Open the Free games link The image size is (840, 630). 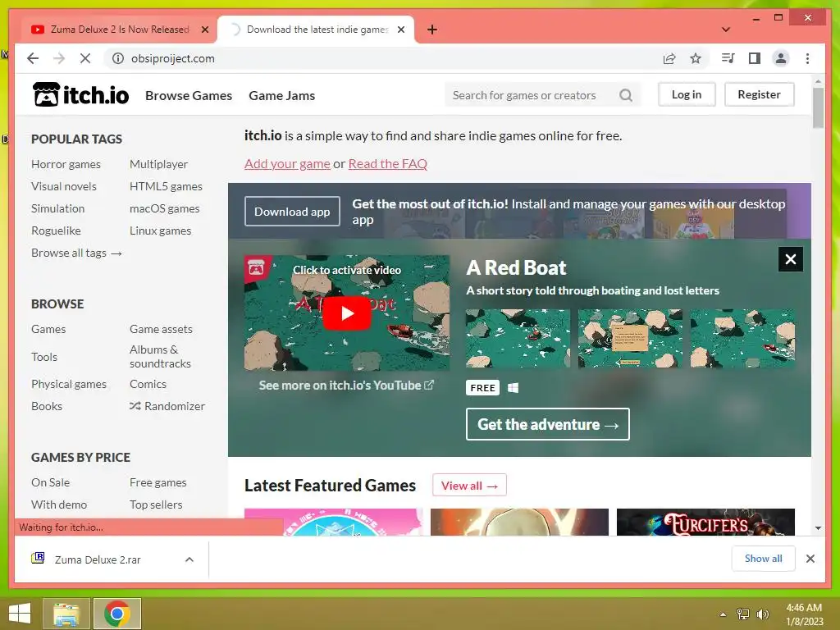point(158,482)
